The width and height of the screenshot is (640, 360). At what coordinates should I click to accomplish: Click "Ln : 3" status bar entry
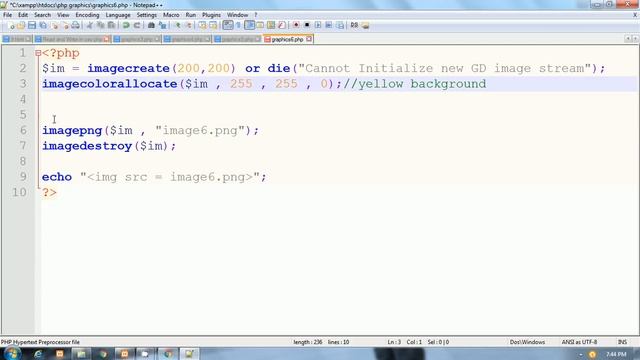394,342
